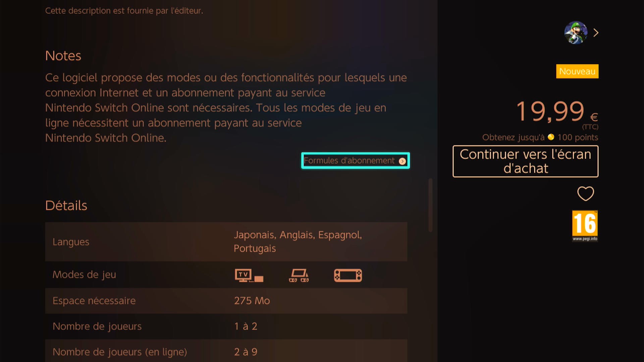Screen dimensions: 644x362
Task: Select the handheld mode icon
Action: pyautogui.click(x=348, y=275)
